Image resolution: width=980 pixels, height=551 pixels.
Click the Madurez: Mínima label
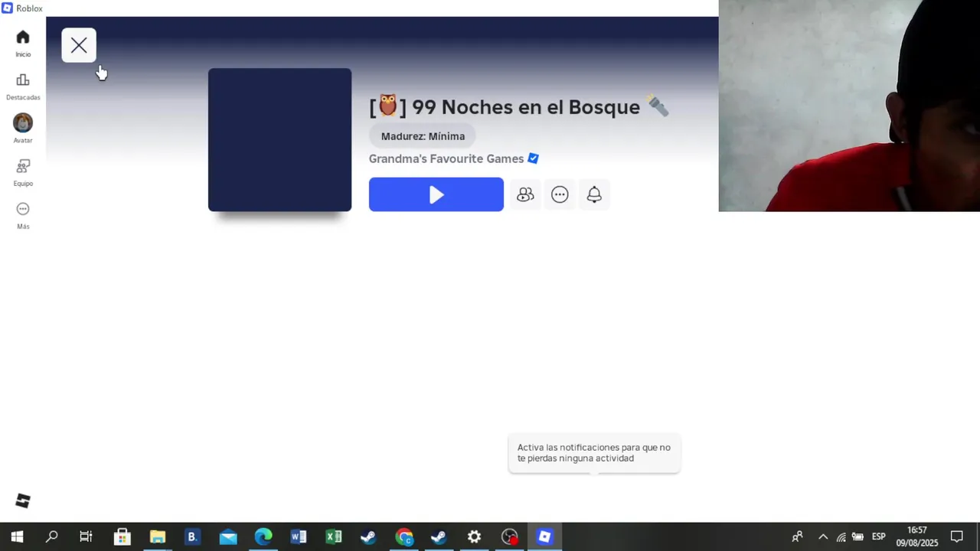(423, 136)
